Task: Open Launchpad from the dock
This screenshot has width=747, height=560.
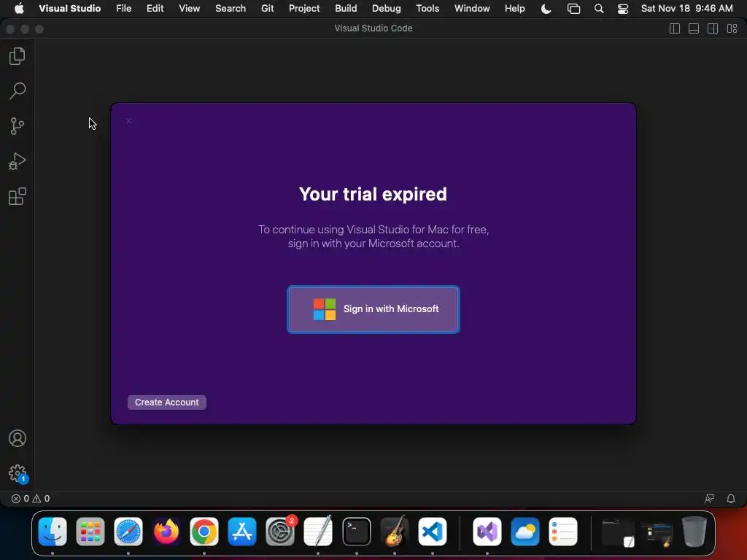Action: [90, 532]
